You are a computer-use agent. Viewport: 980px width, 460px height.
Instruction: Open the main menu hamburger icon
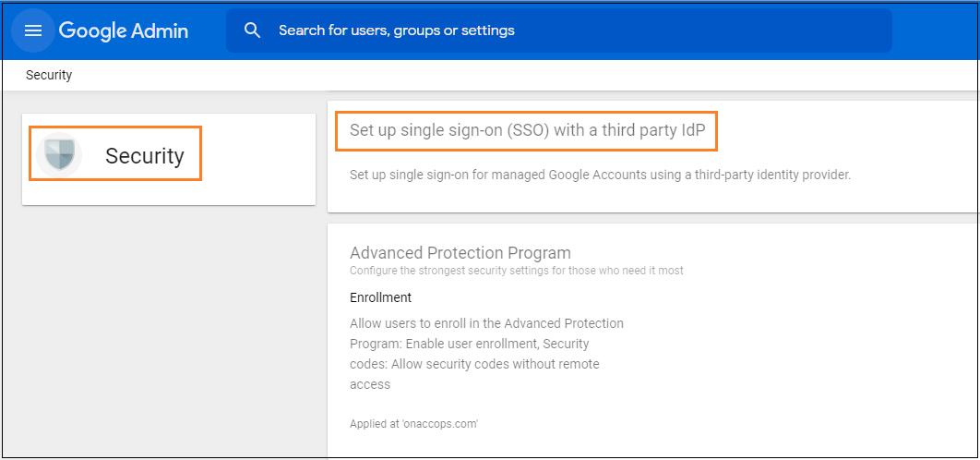coord(33,30)
